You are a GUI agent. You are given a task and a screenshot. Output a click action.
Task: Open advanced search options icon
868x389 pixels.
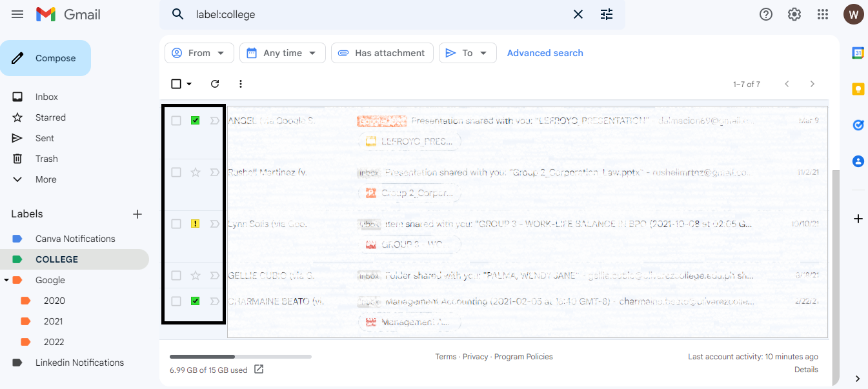(606, 14)
